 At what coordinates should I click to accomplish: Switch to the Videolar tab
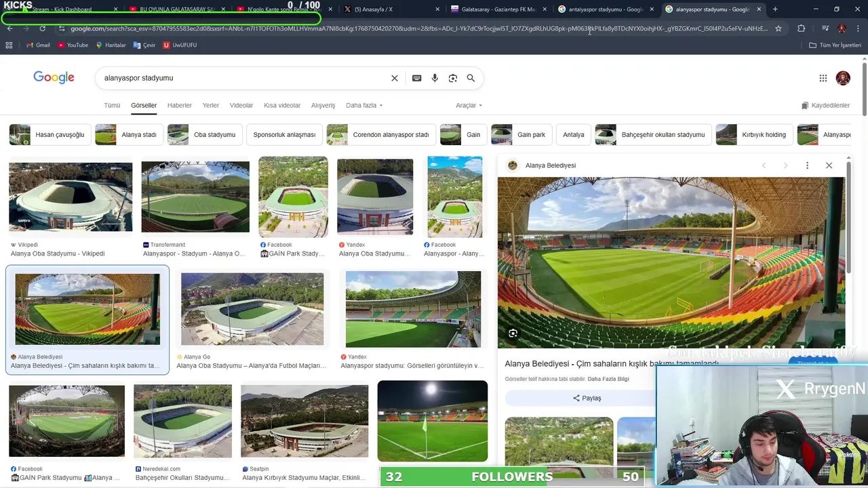coord(241,105)
